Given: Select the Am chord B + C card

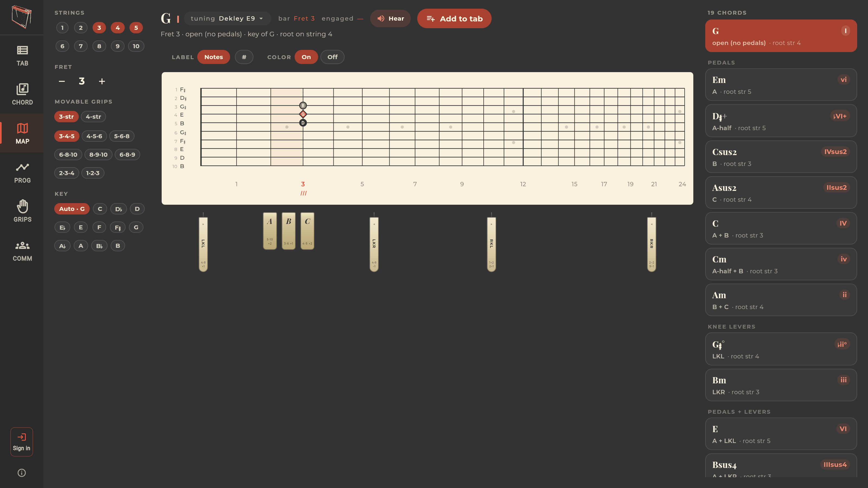Looking at the screenshot, I should pos(781,300).
